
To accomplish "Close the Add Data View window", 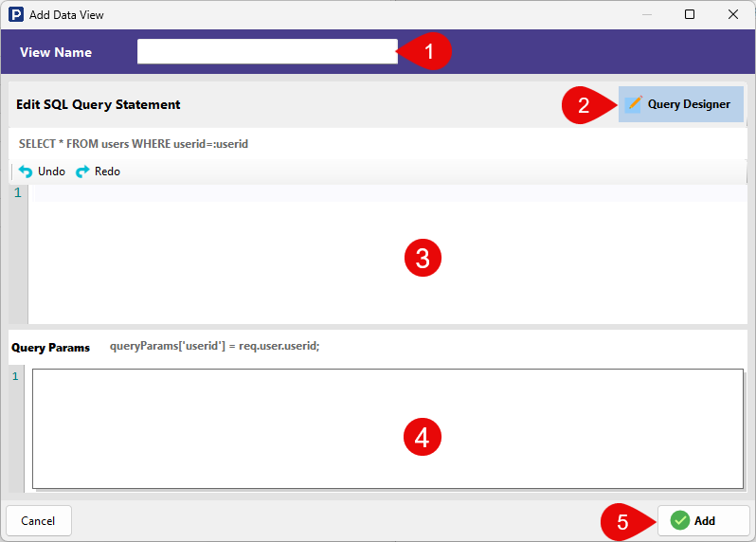I will pos(733,14).
